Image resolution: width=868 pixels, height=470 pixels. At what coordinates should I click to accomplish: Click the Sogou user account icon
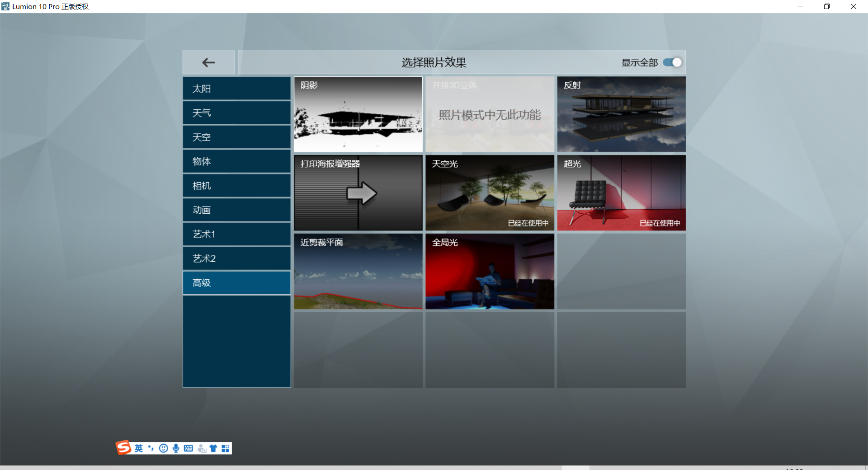[x=202, y=448]
